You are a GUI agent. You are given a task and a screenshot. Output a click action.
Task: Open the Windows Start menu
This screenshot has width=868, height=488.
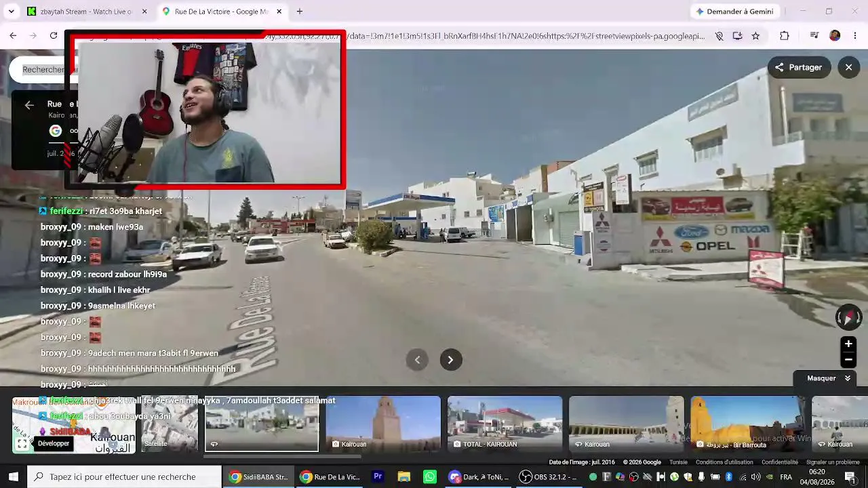click(13, 477)
